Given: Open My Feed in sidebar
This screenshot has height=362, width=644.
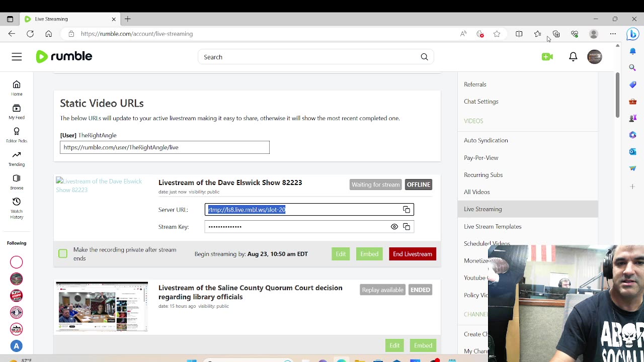Looking at the screenshot, I should coord(17,112).
